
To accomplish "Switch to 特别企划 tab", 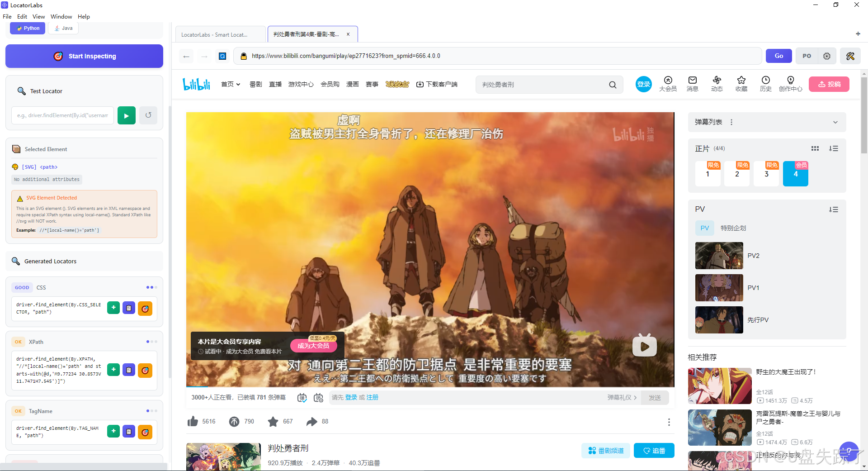I will pos(733,228).
